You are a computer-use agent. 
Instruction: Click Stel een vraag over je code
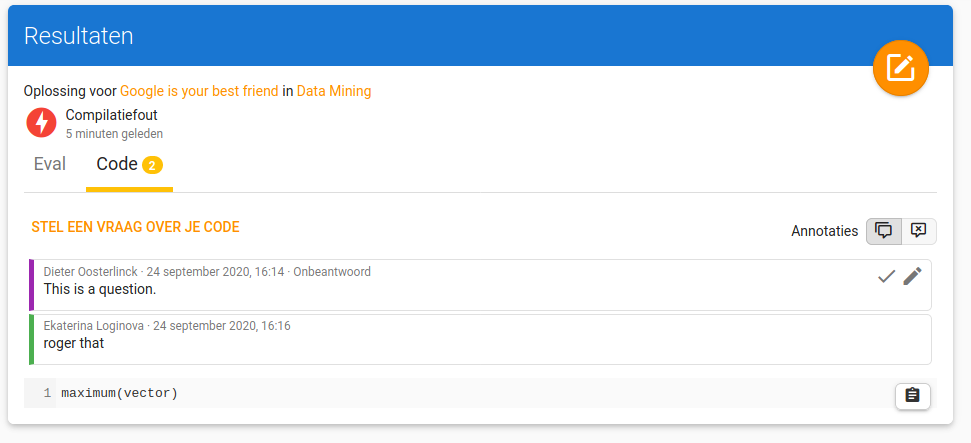pos(135,227)
